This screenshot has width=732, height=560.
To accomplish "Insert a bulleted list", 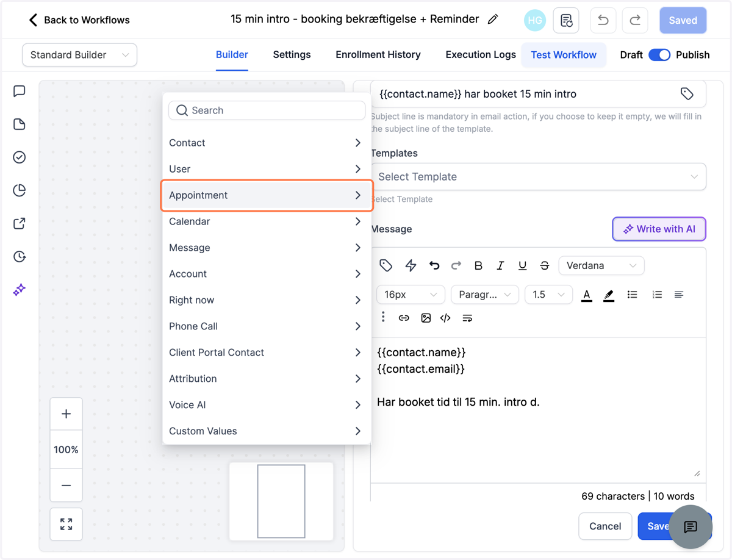I will (x=633, y=295).
